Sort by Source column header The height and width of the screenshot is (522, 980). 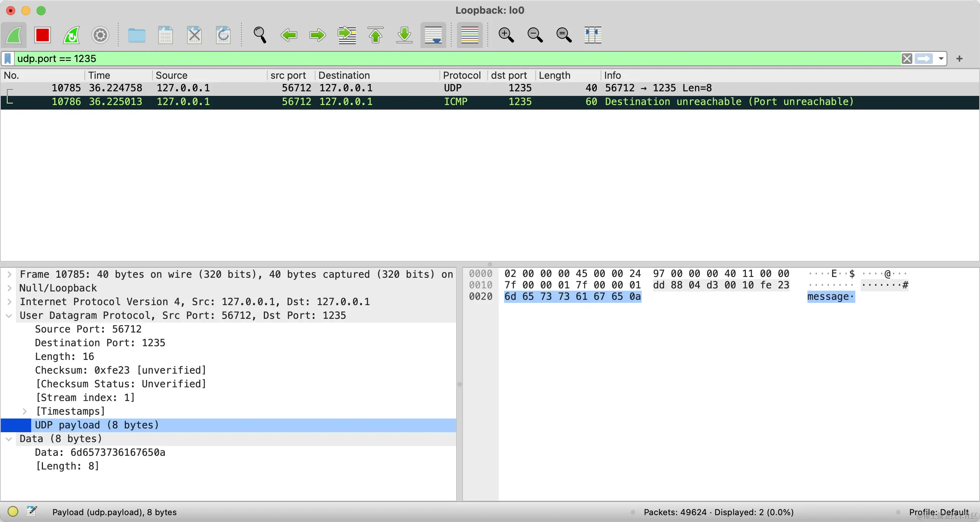click(210, 75)
